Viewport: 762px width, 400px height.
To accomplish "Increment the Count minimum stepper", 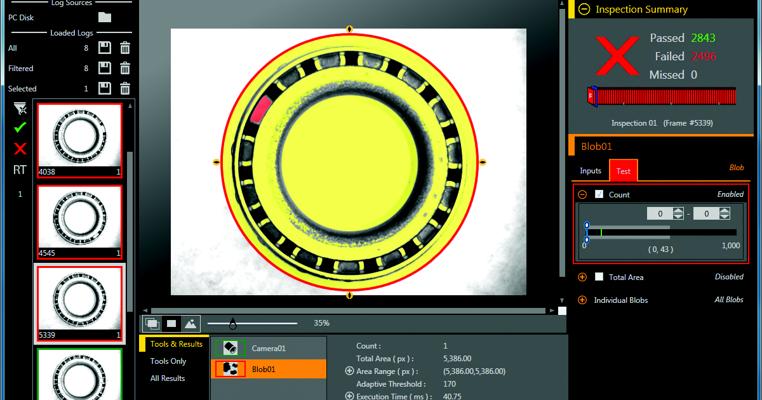I will (678, 210).
